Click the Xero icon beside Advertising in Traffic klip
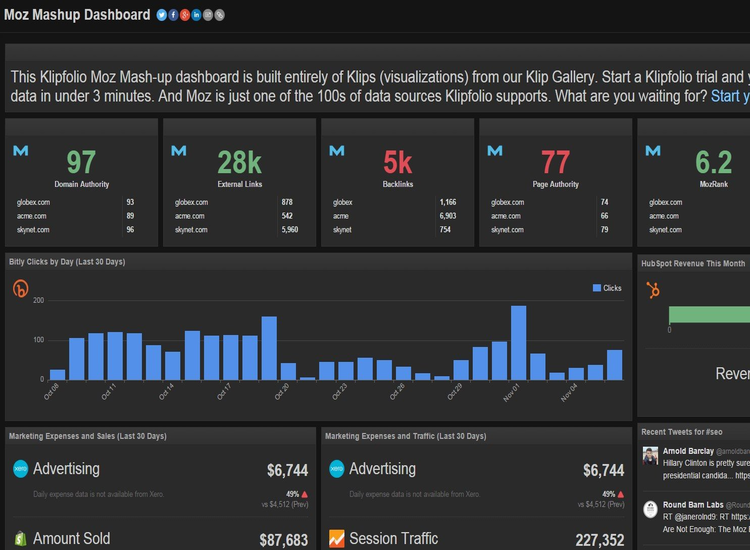The width and height of the screenshot is (750, 550). (x=337, y=469)
